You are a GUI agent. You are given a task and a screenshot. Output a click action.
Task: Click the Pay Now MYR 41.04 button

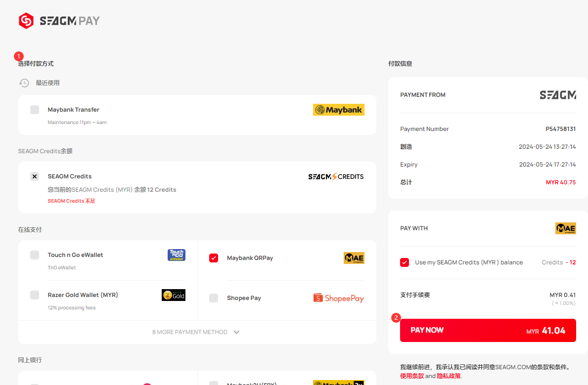click(488, 330)
